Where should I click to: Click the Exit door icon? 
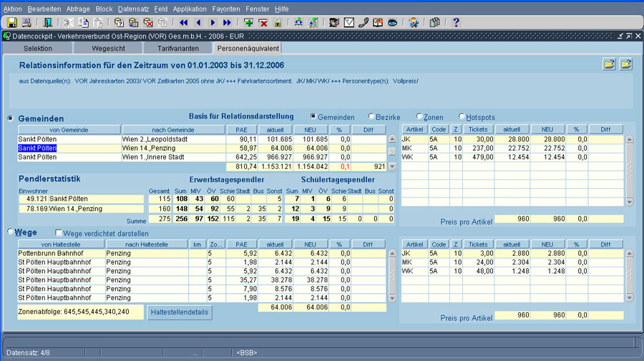[48, 23]
